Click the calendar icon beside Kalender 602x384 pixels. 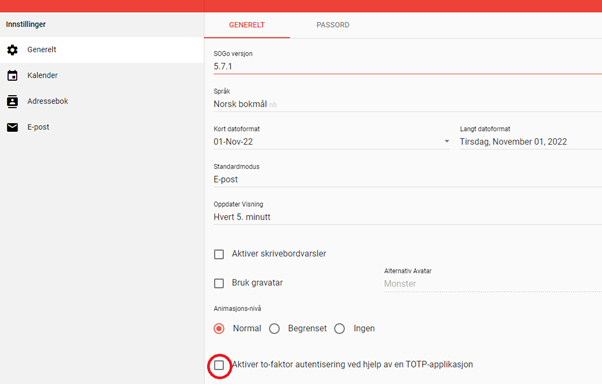tap(12, 75)
